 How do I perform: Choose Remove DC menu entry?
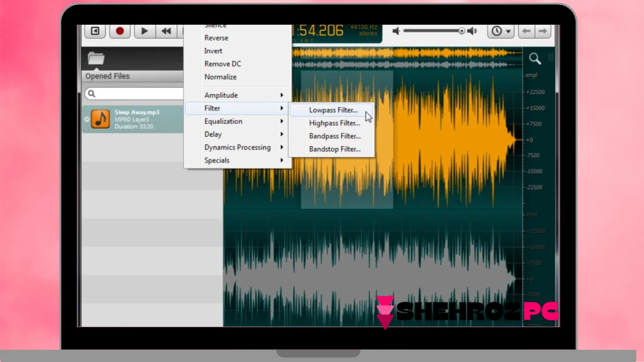[x=222, y=64]
